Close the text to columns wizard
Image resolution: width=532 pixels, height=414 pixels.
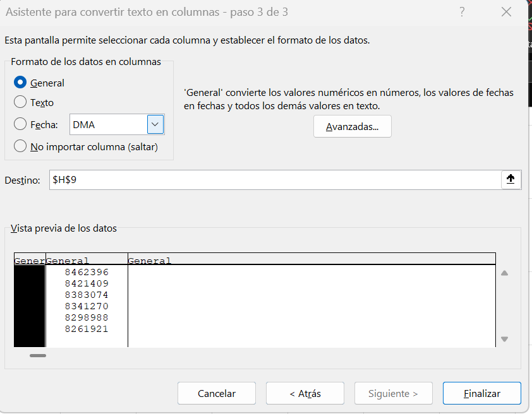point(505,12)
